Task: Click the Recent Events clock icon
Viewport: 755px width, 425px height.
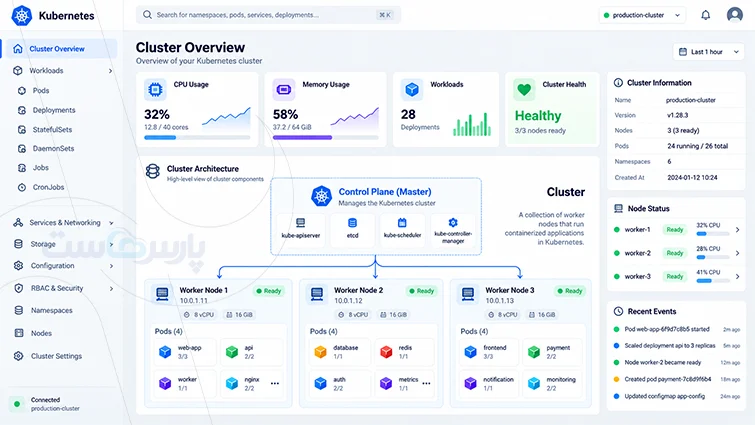Action: click(618, 311)
